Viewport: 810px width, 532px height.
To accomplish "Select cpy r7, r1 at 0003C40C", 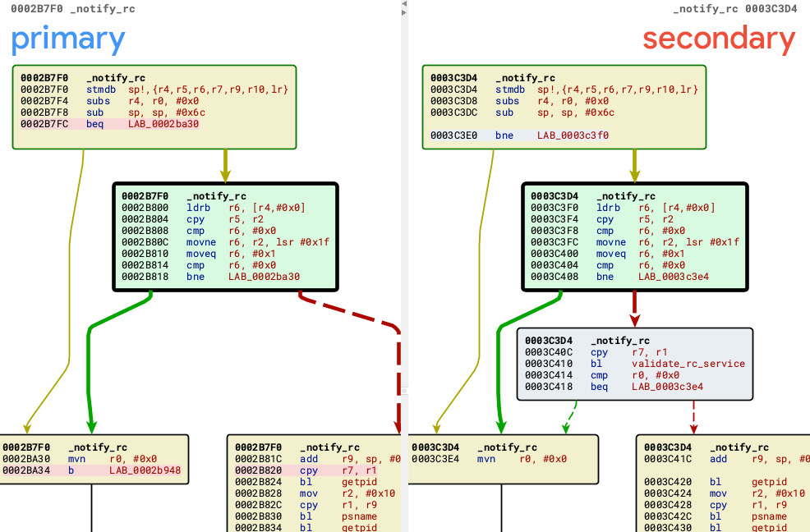I will 596,352.
